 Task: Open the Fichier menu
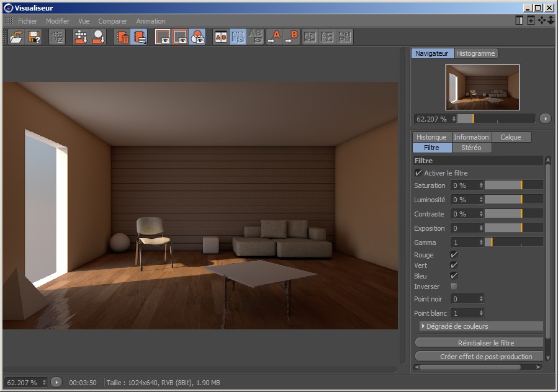27,21
